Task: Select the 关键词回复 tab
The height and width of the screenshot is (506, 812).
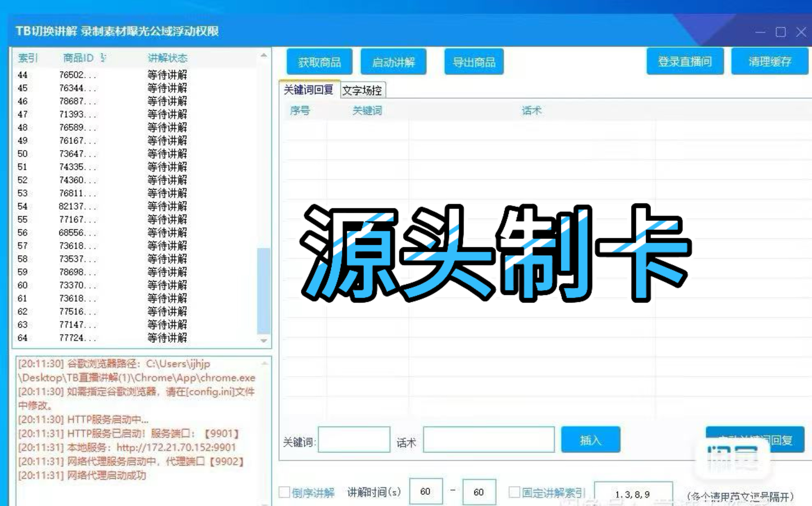Action: [309, 90]
